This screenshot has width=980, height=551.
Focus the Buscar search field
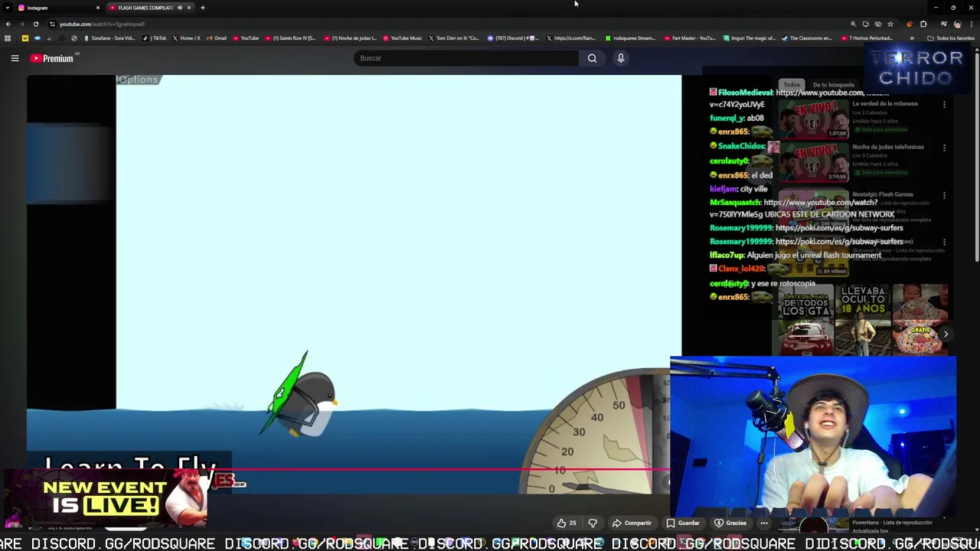point(467,58)
